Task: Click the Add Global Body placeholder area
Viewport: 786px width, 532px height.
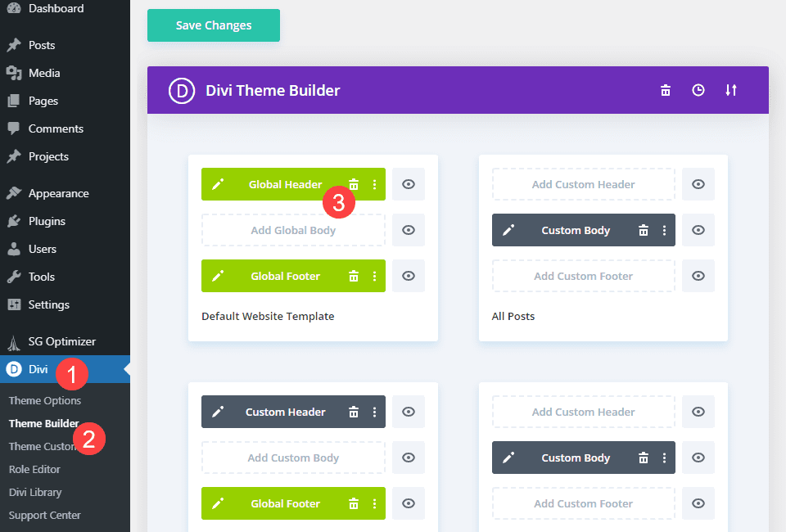Action: click(292, 230)
